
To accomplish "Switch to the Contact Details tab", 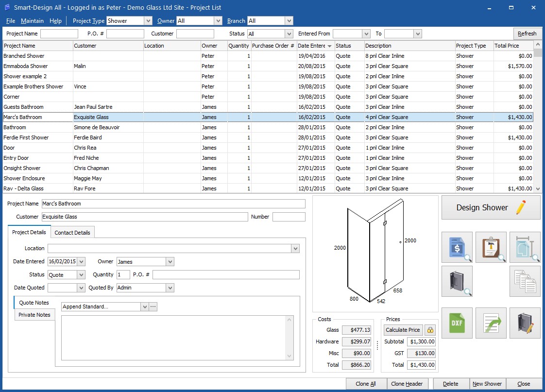I will coord(72,233).
